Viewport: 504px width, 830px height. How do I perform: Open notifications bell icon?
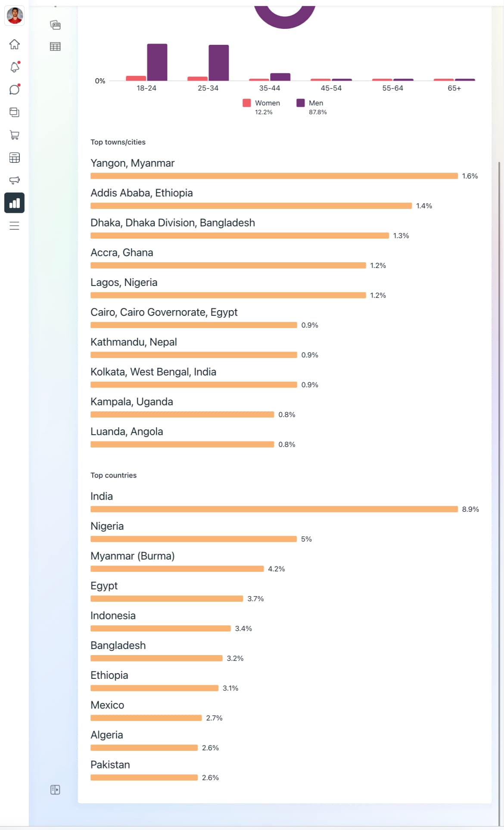14,67
